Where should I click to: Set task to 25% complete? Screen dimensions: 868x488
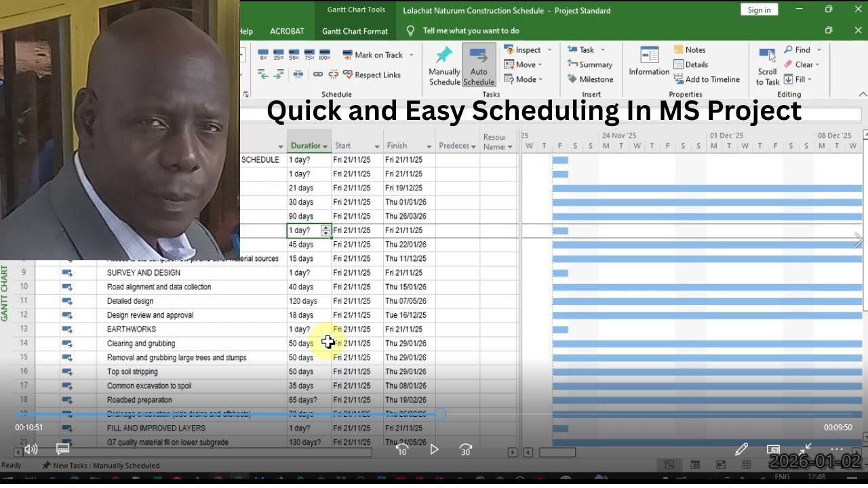[x=279, y=55]
